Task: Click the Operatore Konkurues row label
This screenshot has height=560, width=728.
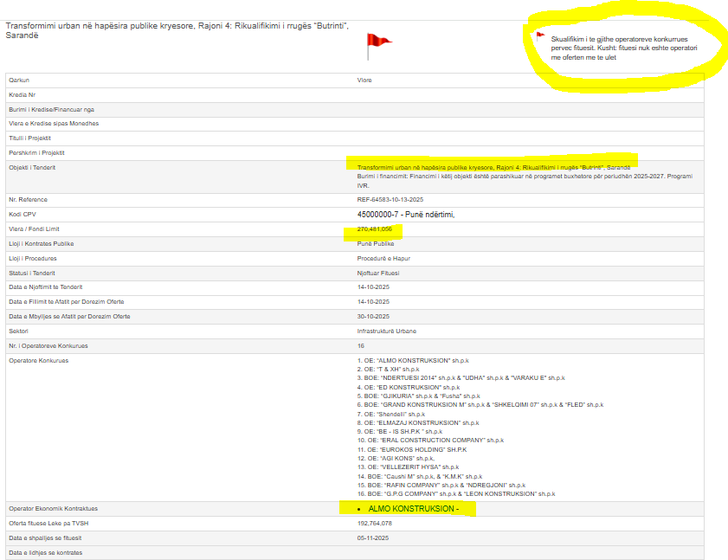Action: [38, 360]
